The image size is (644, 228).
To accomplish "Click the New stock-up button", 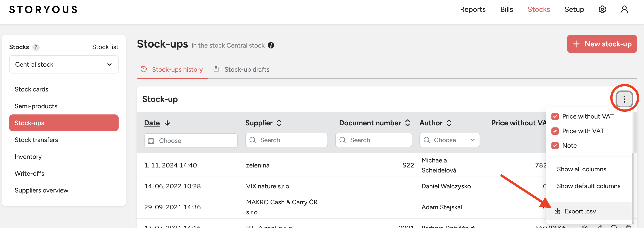I will coord(602,44).
